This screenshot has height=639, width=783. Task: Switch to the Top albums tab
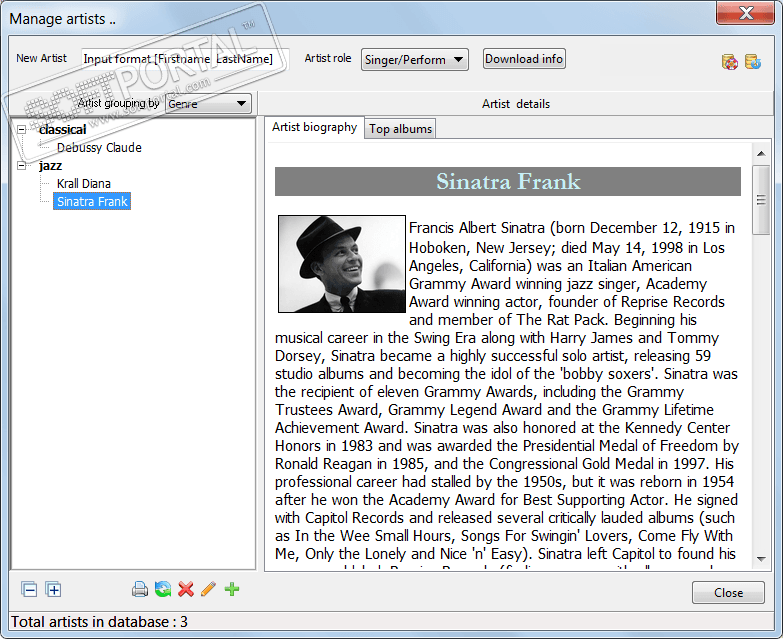click(x=400, y=129)
